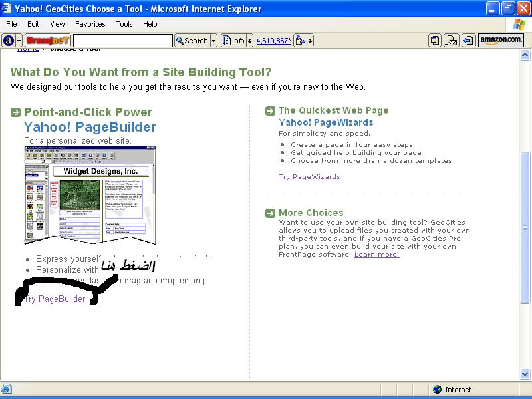Click the Internet zone globe icon
The image size is (532, 399).
click(x=438, y=389)
